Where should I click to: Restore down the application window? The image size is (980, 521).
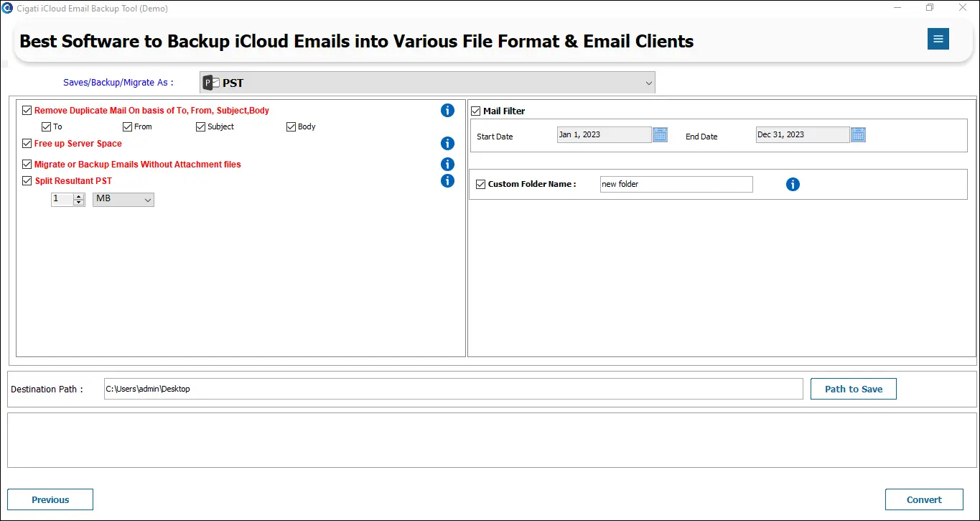point(930,8)
